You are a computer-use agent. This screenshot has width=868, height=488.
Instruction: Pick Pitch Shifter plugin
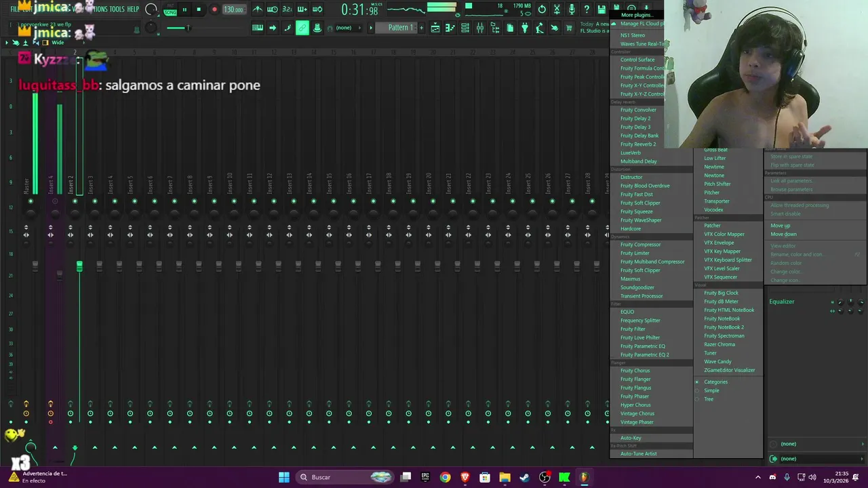(x=717, y=184)
